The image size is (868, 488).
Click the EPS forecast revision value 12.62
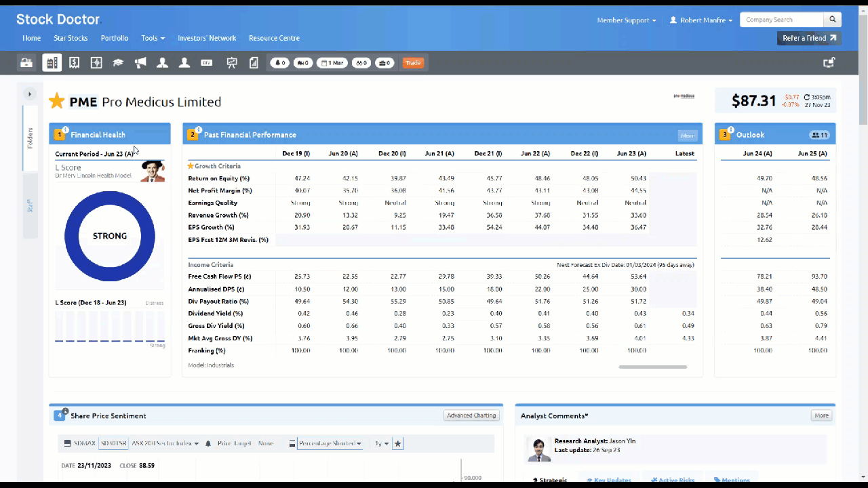[763, 240]
